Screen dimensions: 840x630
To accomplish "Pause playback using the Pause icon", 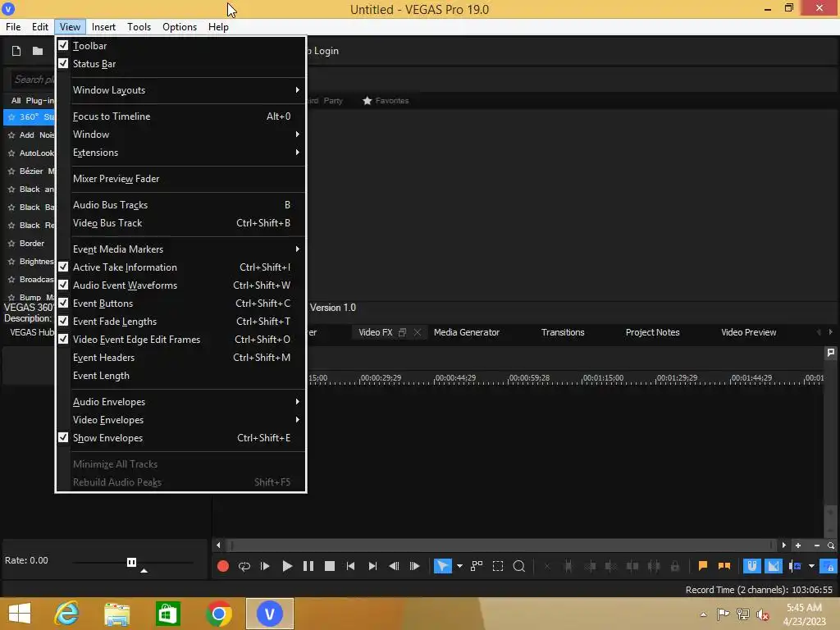I will coord(308,566).
